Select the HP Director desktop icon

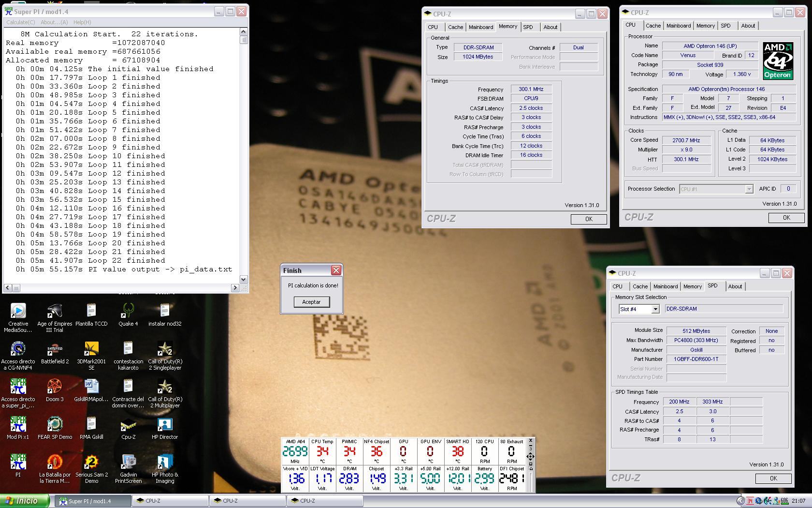point(165,424)
